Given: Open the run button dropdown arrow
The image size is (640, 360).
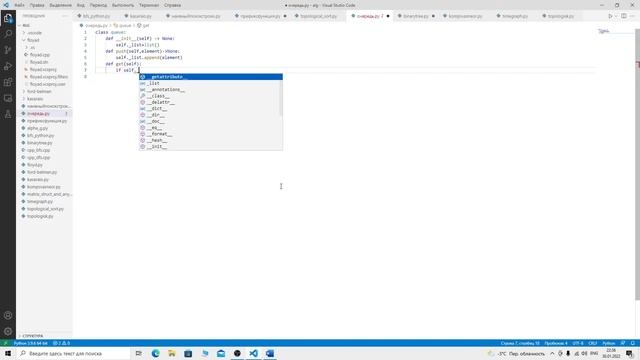Looking at the screenshot, I should (616, 16).
